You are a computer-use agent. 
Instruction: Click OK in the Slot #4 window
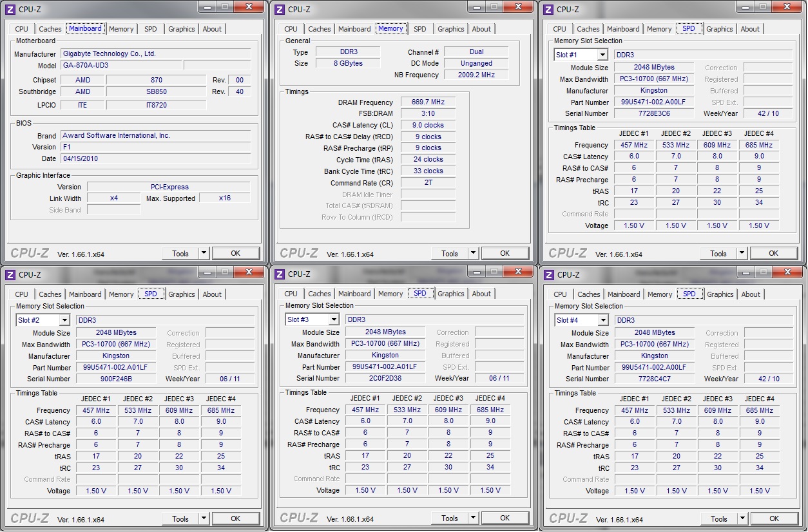tap(774, 518)
